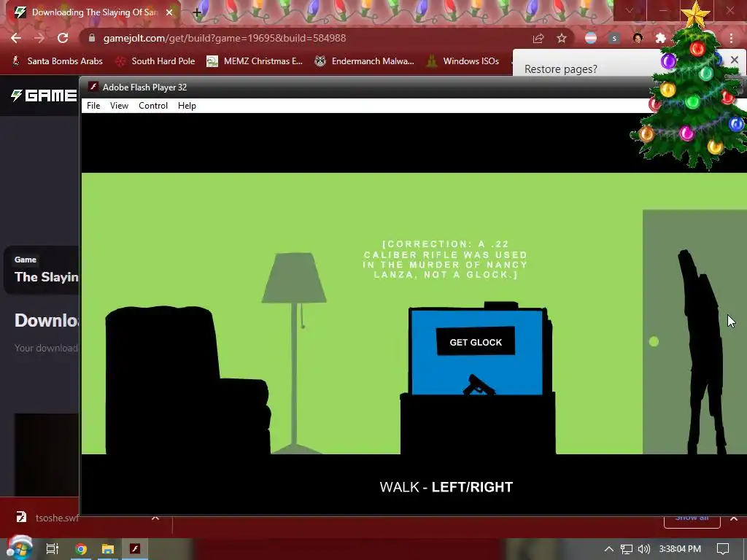Open the Santa Bombs Arabs bookmark
The height and width of the screenshot is (560, 747).
tap(57, 61)
